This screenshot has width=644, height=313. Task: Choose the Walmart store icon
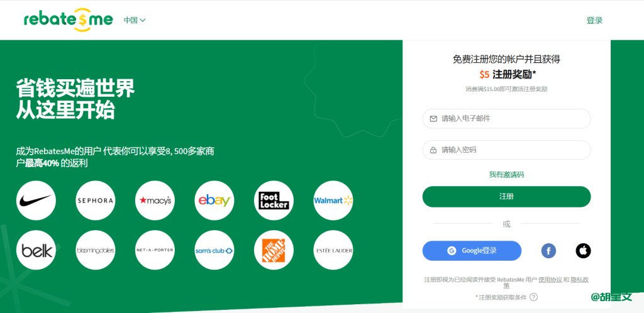click(333, 200)
